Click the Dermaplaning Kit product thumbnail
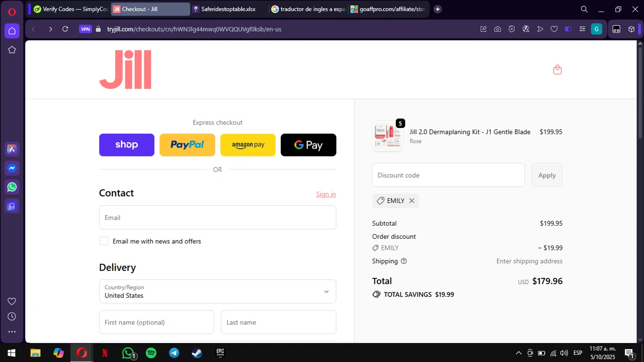Viewport: 644px width, 362px height. pos(388,136)
